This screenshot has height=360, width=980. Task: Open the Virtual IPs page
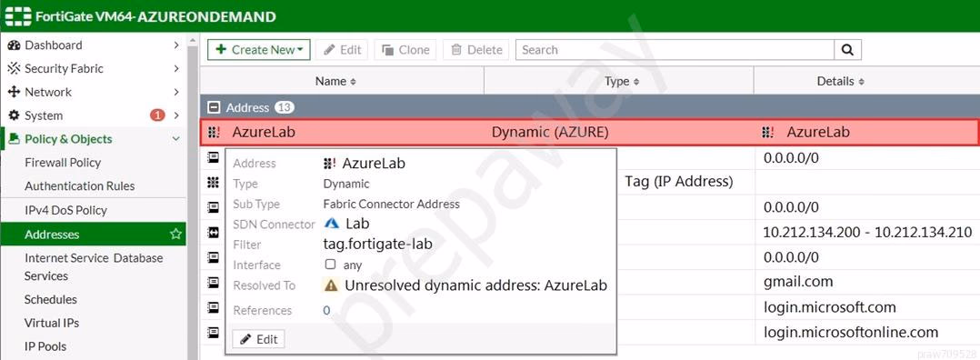point(52,323)
